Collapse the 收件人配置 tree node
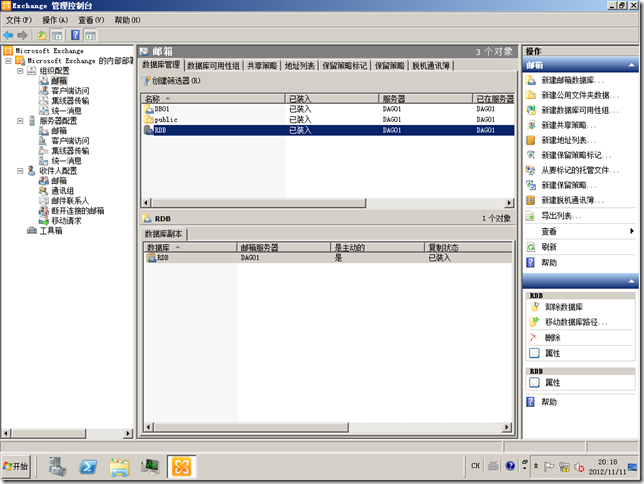Screen dimensions: 644x484 [x=20, y=171]
